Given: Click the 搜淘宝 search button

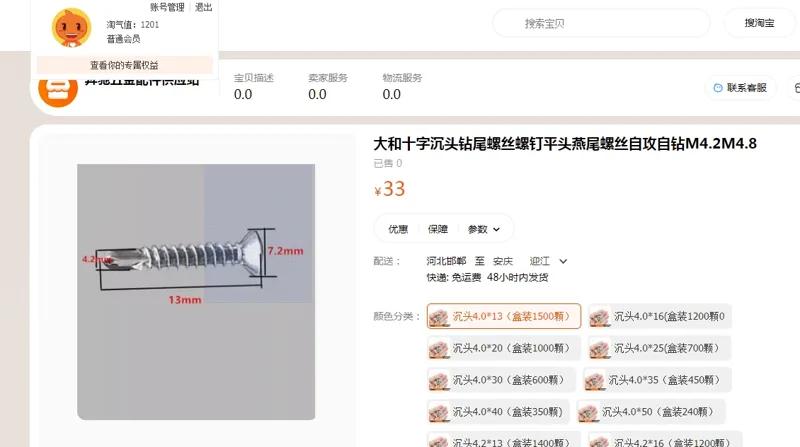Looking at the screenshot, I should 759,23.
